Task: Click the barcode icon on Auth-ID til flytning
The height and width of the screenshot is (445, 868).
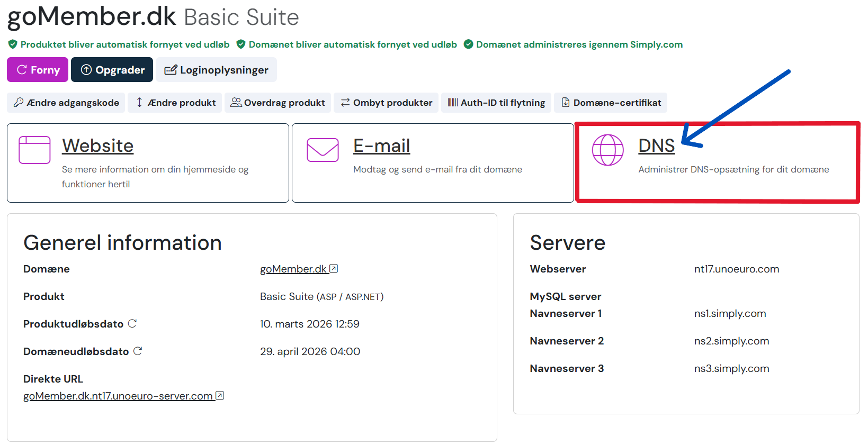Action: click(453, 102)
